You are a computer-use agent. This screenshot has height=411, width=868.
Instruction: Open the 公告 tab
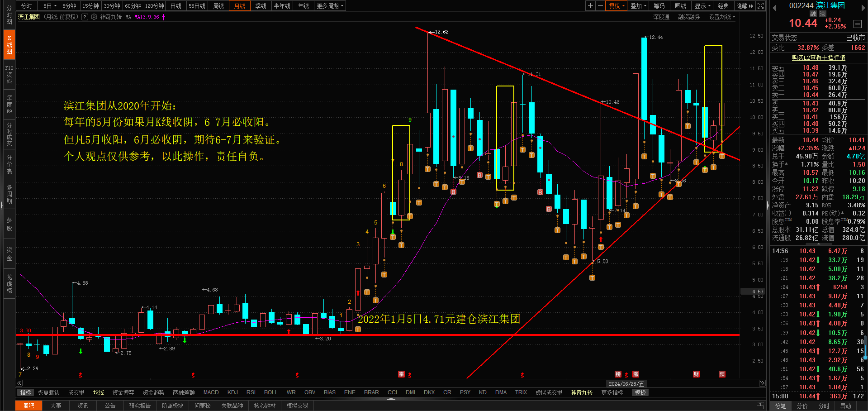110,406
